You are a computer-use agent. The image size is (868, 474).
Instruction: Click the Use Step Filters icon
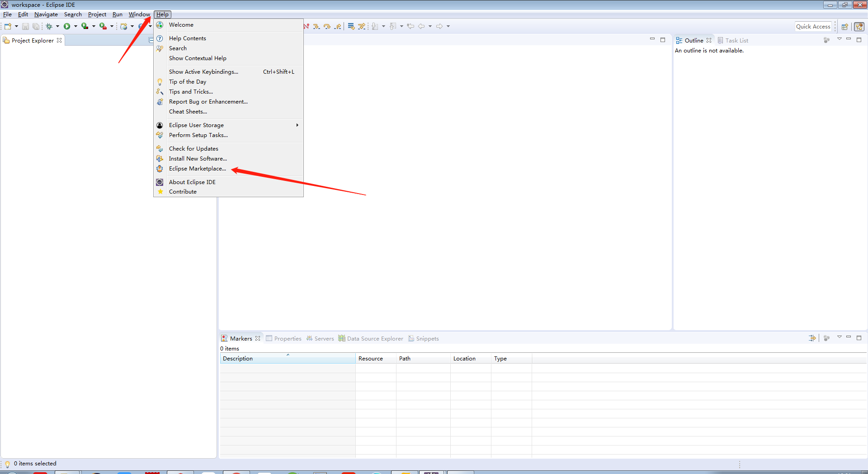point(362,26)
